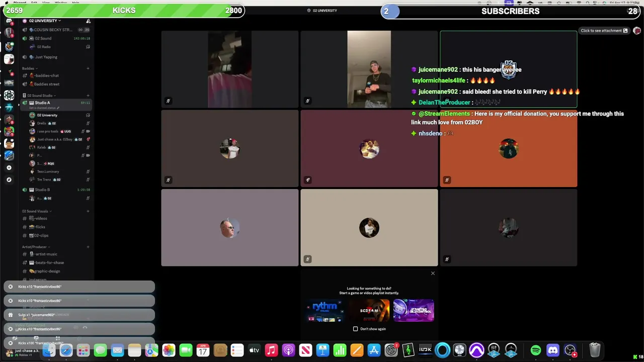Viewport: 644px width, 362px height.
Task: Join the Baddies street voice channel
Action: (x=55, y=84)
